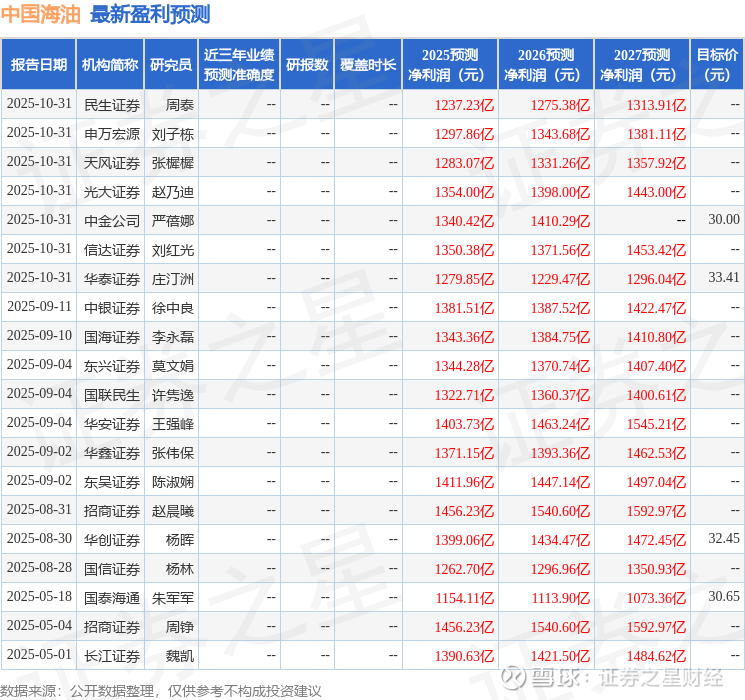Click analyst name 刘红光
Screen dimensions: 745x700
click(x=173, y=250)
